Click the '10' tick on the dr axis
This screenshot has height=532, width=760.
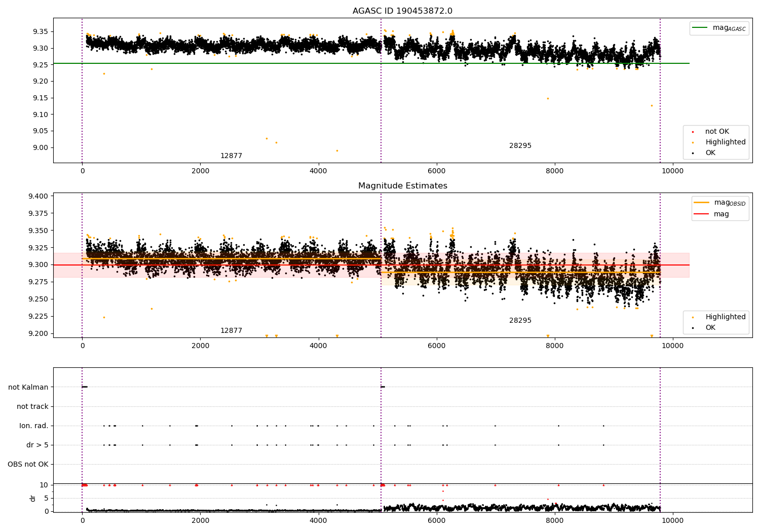pos(44,485)
